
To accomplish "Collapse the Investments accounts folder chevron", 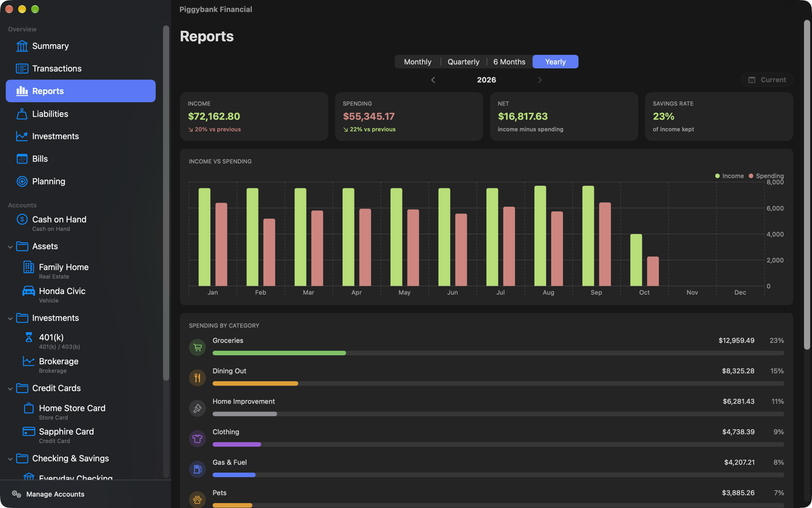I will (x=10, y=319).
